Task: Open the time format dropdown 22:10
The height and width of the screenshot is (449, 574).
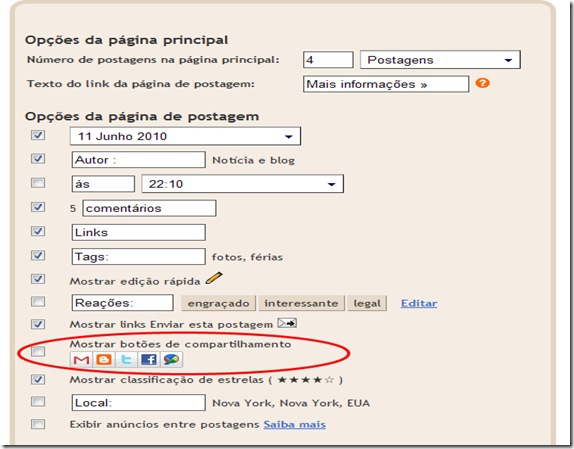Action: tap(242, 184)
